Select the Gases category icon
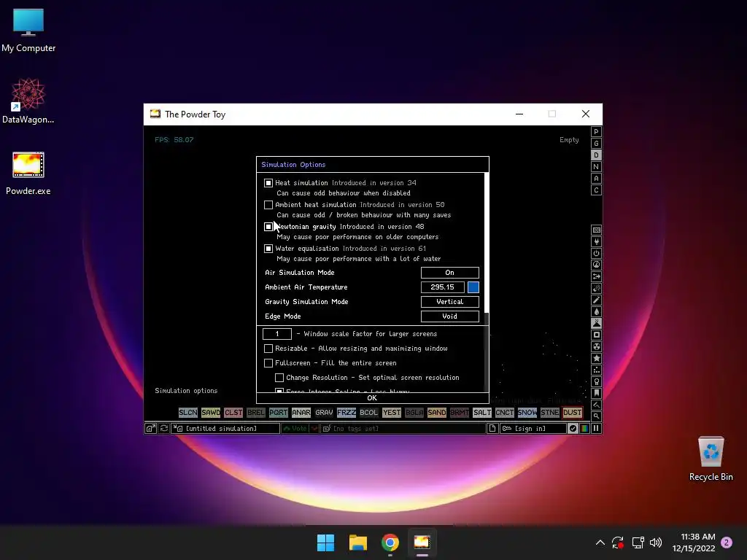Viewport: 747px width, 560px height. click(x=596, y=300)
